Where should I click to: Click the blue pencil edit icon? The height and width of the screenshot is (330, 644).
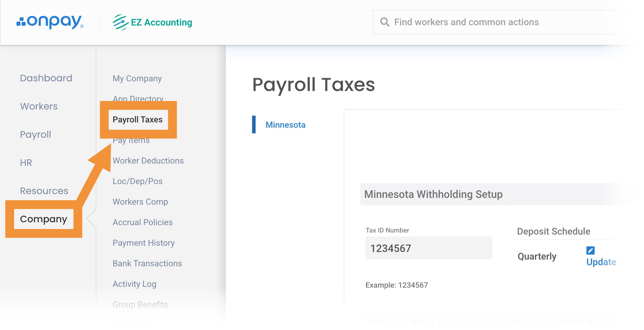tap(590, 250)
